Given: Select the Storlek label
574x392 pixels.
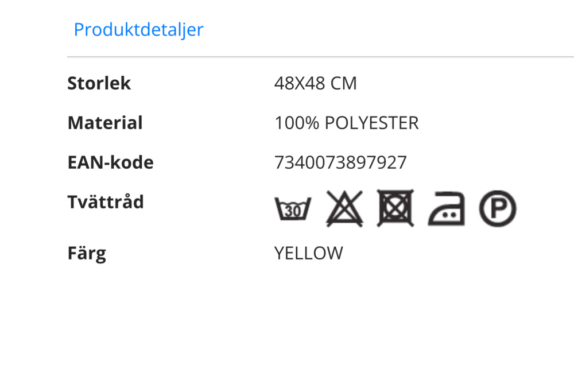Looking at the screenshot, I should 99,83.
